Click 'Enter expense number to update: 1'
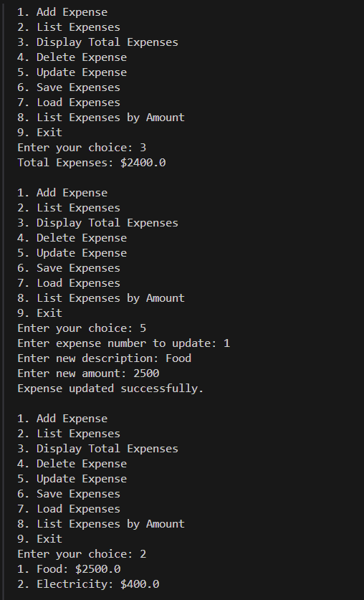The image size is (364, 600). [x=123, y=343]
